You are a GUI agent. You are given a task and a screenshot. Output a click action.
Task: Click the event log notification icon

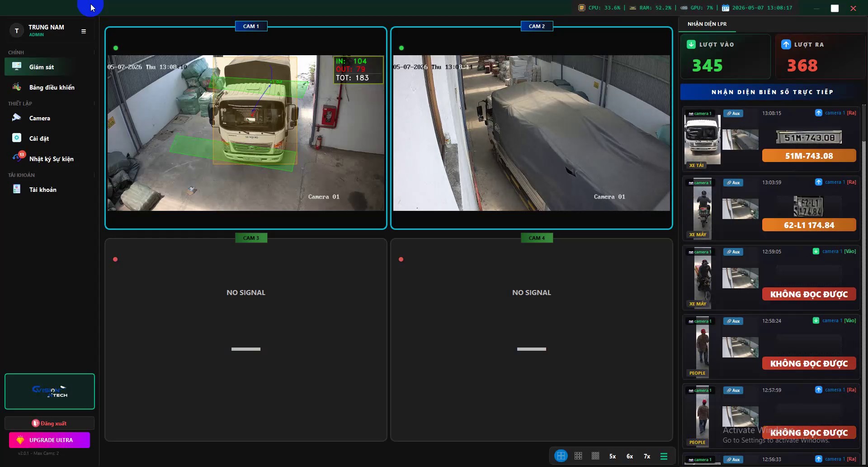point(18,157)
